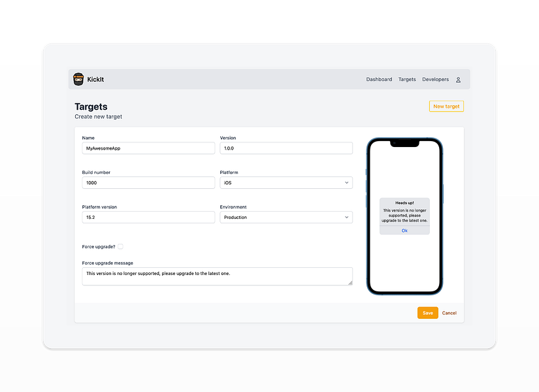Click inside the Force upgrade message textarea
539x392 pixels.
tap(218, 276)
